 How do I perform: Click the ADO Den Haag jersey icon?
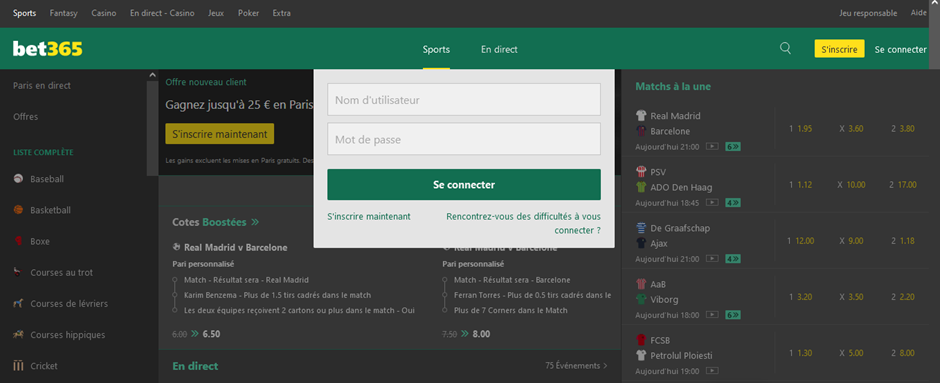click(x=641, y=187)
